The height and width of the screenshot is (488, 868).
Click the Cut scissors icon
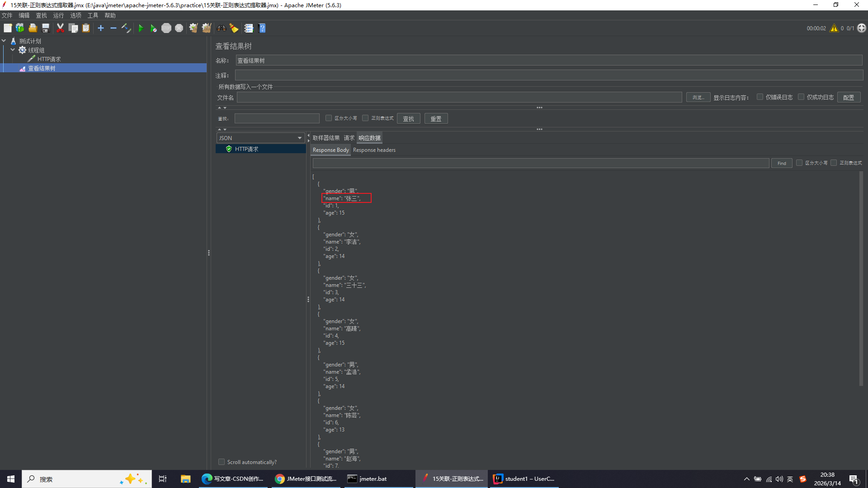point(60,28)
